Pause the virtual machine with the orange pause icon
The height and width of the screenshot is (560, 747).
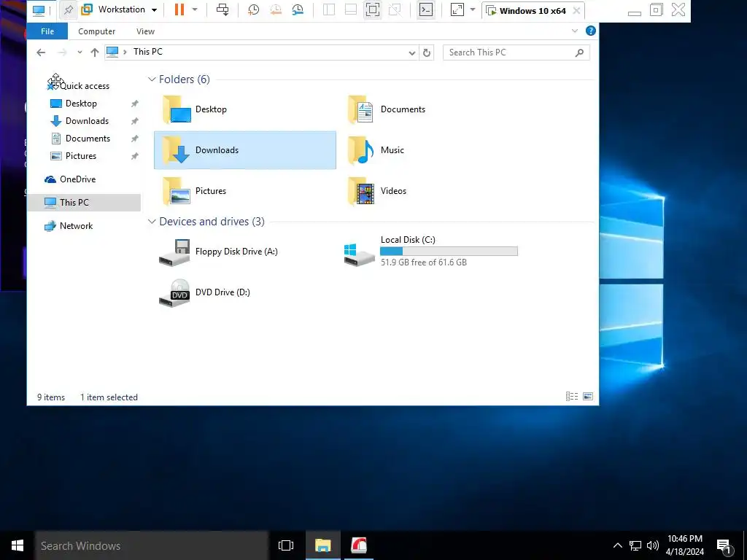[x=179, y=9]
